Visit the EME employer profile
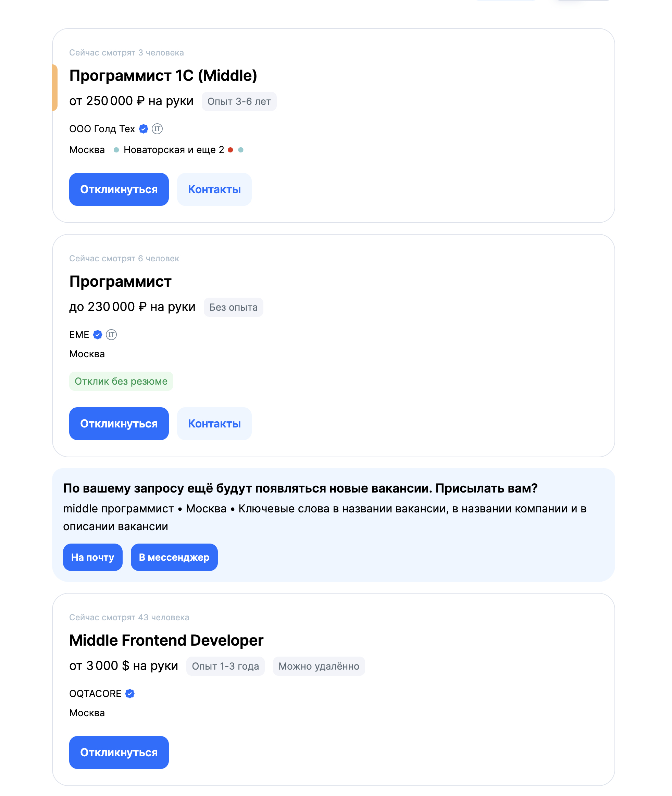Viewport: 672px width, 796px height. (x=79, y=335)
